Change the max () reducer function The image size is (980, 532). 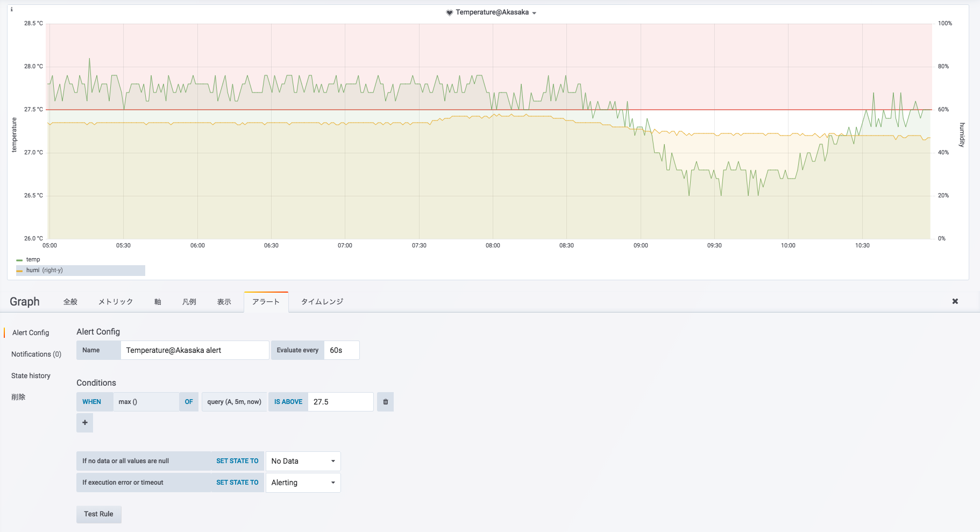tap(146, 402)
